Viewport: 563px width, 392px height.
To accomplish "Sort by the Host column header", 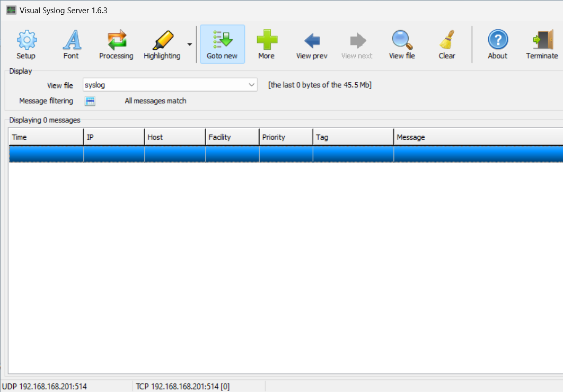I will click(175, 137).
